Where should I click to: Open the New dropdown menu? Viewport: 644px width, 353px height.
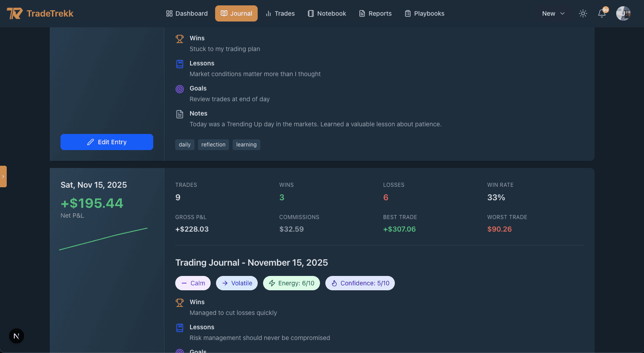[553, 13]
